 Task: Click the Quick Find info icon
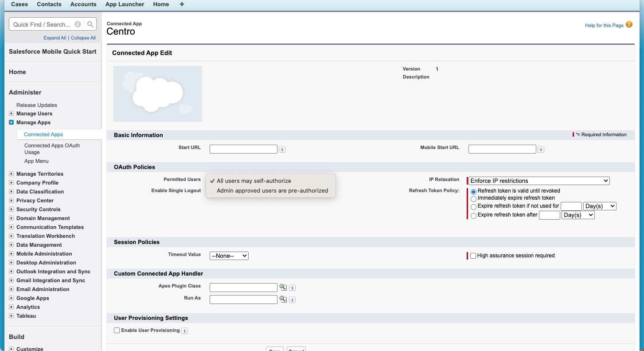tap(78, 24)
